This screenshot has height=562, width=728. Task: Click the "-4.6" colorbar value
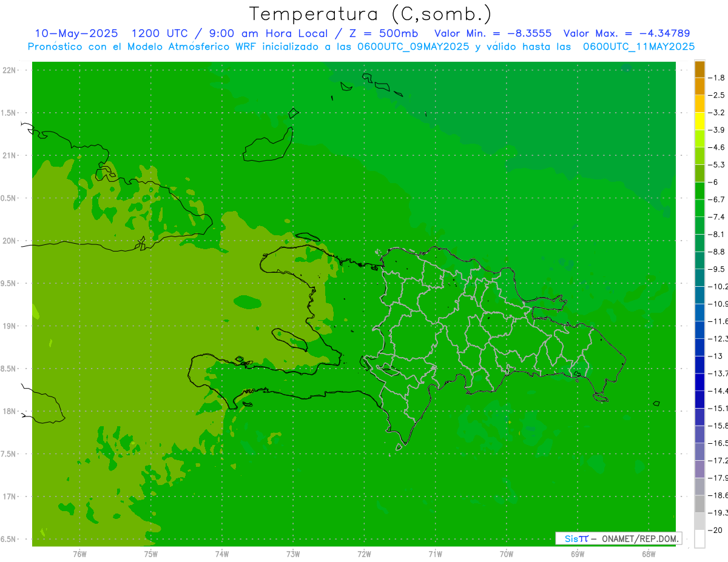tap(717, 147)
